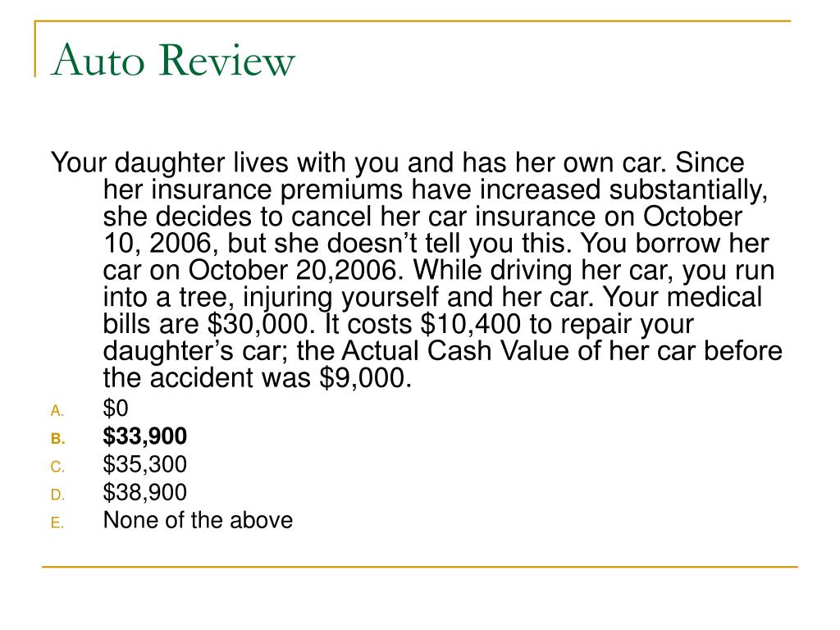Click the Auto Review slide title

(x=173, y=60)
